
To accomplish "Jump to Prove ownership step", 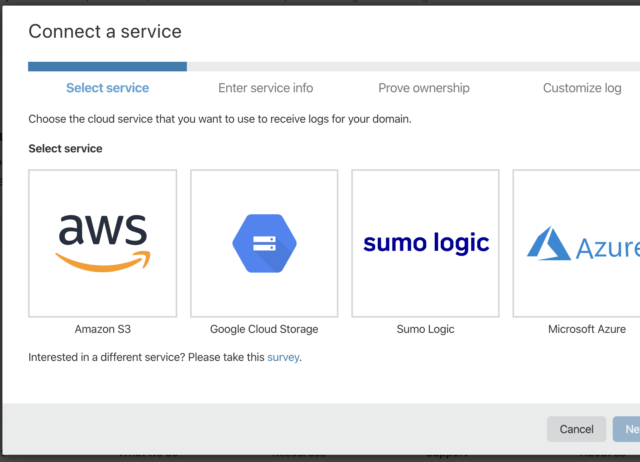I will click(x=424, y=88).
